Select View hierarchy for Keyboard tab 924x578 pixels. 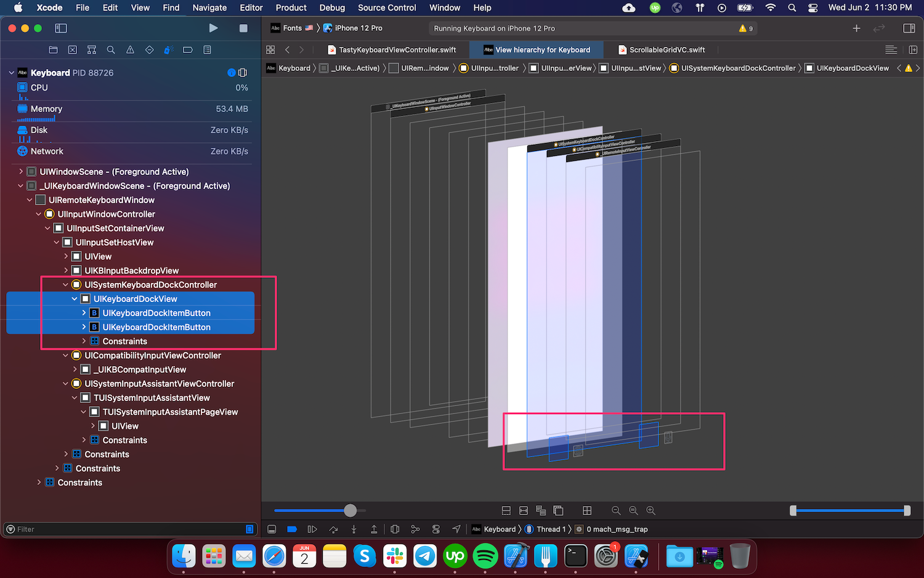(537, 50)
